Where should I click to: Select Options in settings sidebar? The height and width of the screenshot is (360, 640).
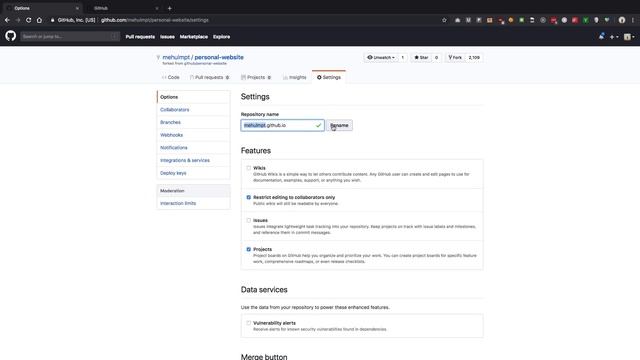pos(193,97)
